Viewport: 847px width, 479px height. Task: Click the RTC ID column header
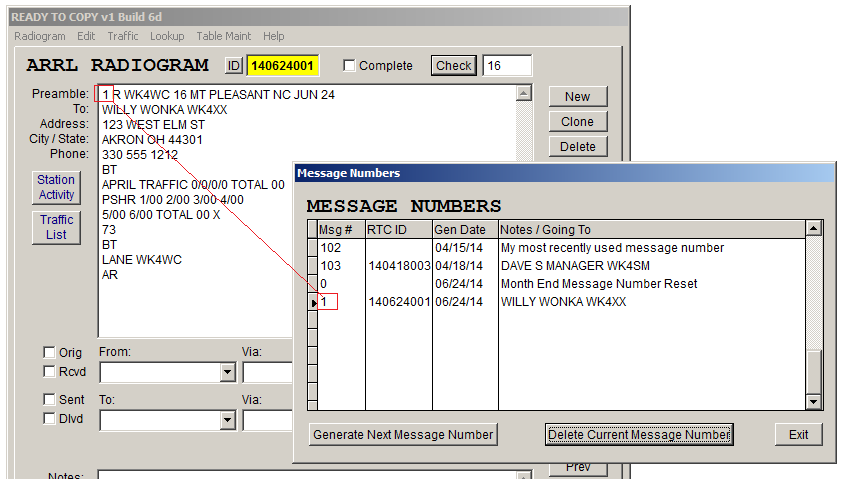coord(399,230)
